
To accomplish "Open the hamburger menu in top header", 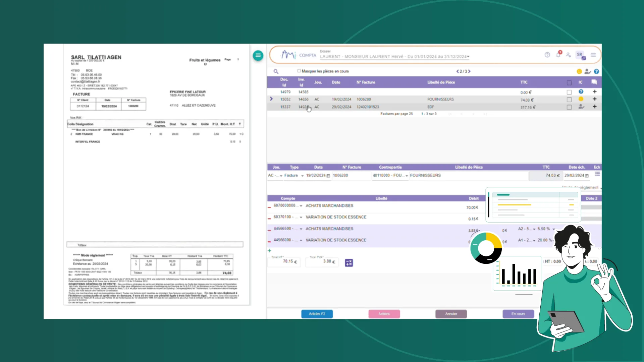I will 593,55.
